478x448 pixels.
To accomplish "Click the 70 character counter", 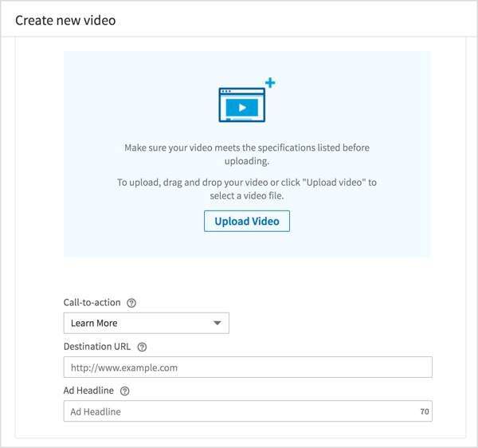I will coord(424,412).
